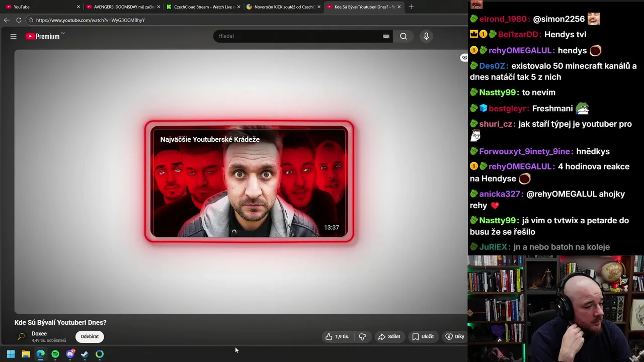The width and height of the screenshot is (644, 362).
Task: Click chat username anicka327
Action: tap(501, 194)
